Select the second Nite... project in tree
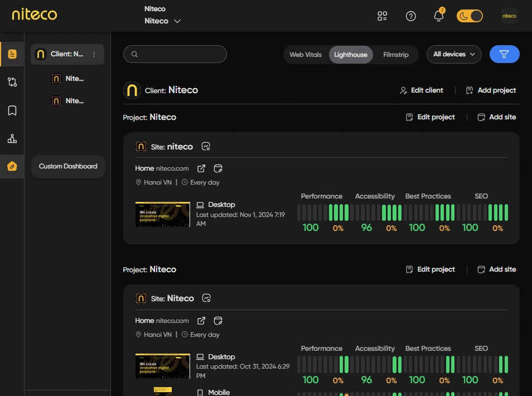The image size is (532, 396). coord(67,101)
